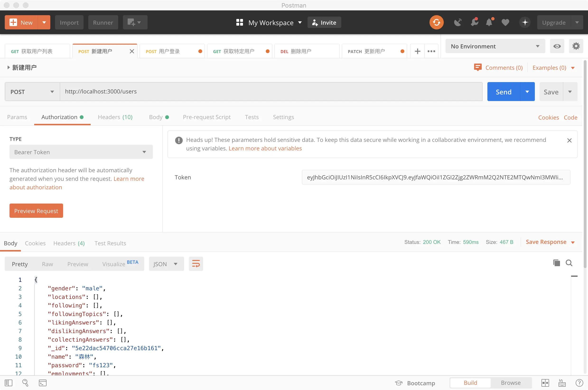The height and width of the screenshot is (390, 588).
Task: Search the response with magnifier icon
Action: 569,263
